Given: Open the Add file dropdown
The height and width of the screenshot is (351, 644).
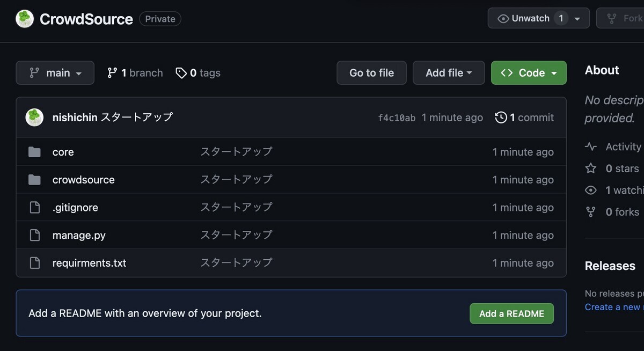Looking at the screenshot, I should pos(449,72).
